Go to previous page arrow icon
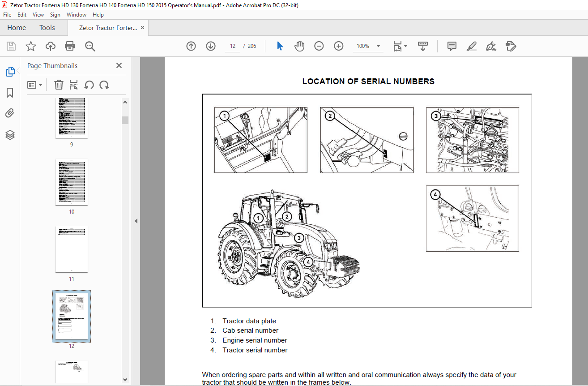This screenshot has height=386, width=588. [x=191, y=46]
